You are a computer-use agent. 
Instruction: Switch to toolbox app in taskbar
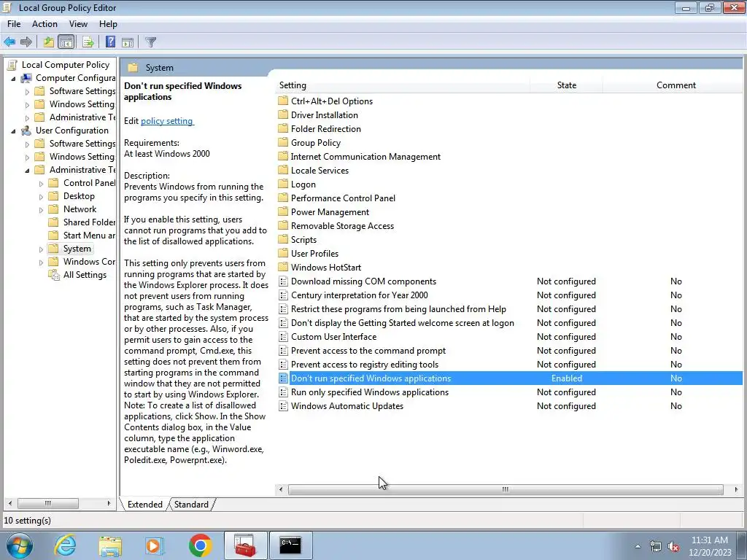(x=245, y=545)
